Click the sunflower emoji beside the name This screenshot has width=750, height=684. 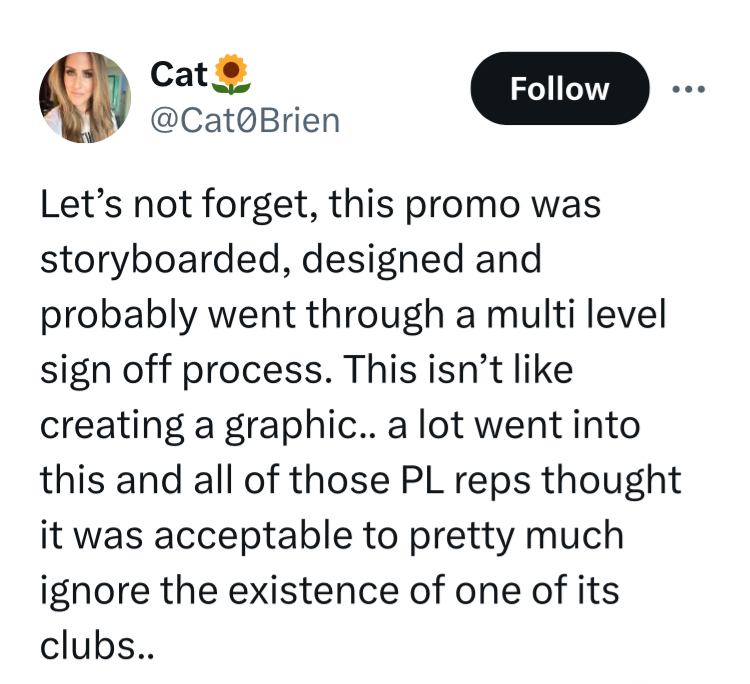click(231, 74)
